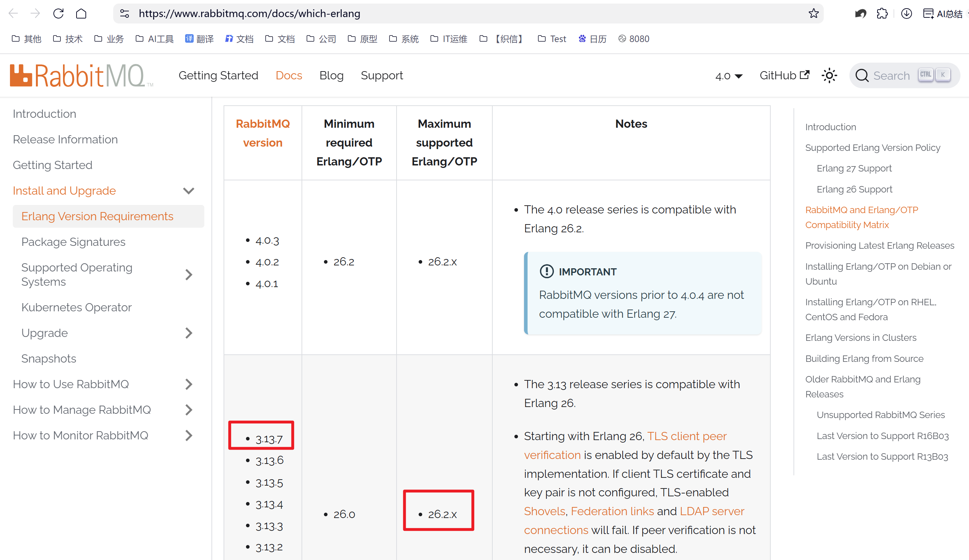Open the blue 文档 bookmark

[239, 39]
